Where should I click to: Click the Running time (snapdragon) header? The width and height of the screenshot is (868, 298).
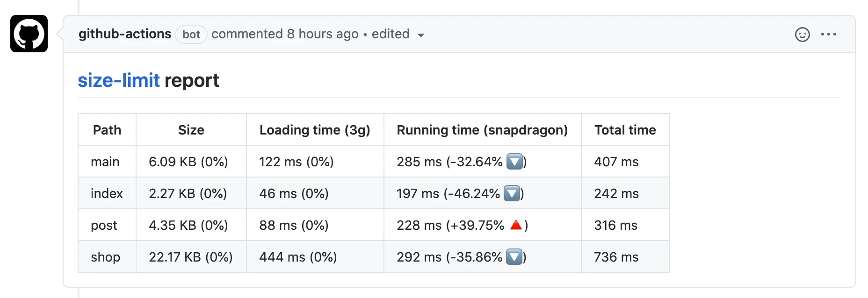point(482,130)
